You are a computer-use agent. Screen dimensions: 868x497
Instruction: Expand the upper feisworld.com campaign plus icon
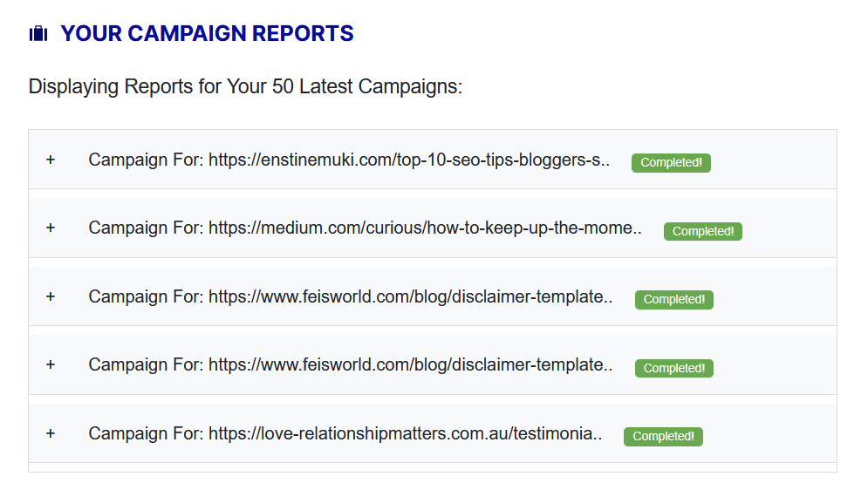[51, 296]
